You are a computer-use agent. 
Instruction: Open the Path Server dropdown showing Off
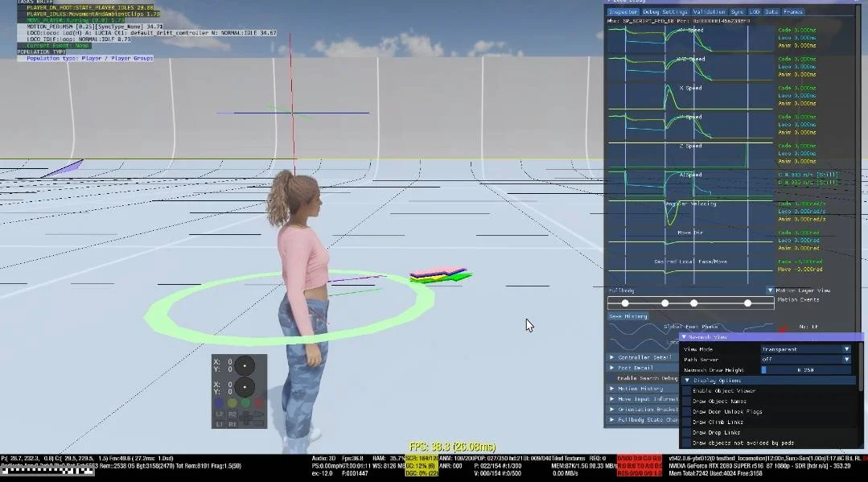tap(805, 360)
